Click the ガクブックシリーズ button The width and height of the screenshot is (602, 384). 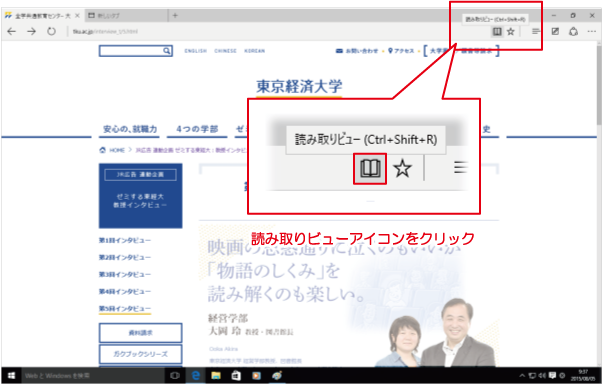[141, 354]
